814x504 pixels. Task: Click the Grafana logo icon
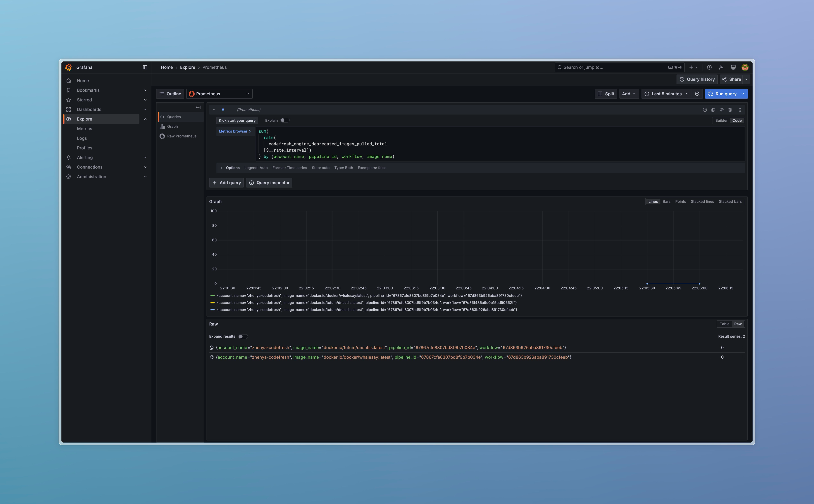tap(69, 67)
